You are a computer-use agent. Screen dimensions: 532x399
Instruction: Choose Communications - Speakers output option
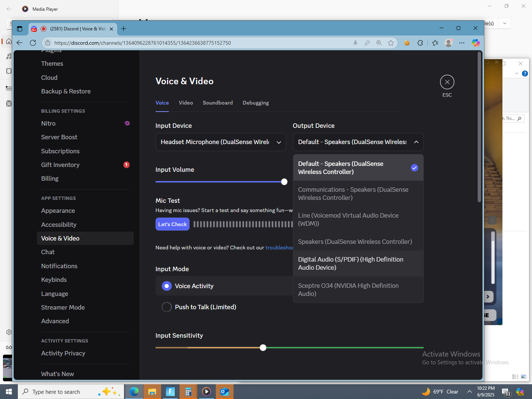click(358, 194)
